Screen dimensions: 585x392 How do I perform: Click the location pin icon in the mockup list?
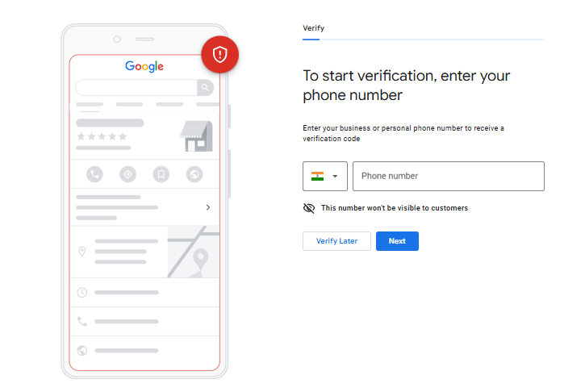tap(81, 252)
